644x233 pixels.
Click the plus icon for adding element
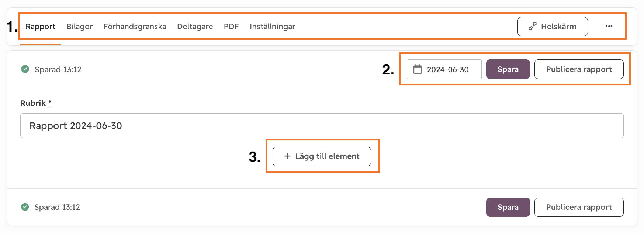(287, 156)
